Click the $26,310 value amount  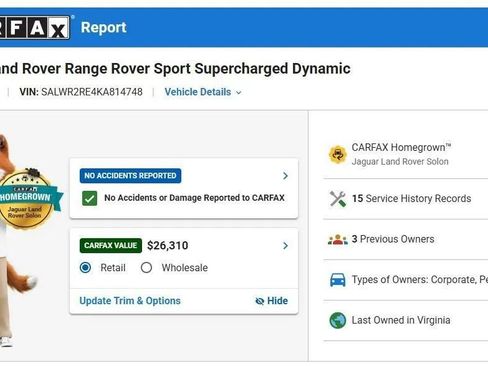coord(168,246)
